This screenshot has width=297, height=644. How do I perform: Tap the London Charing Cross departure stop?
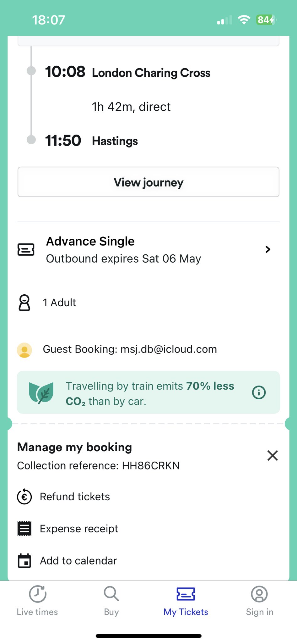coord(151,73)
